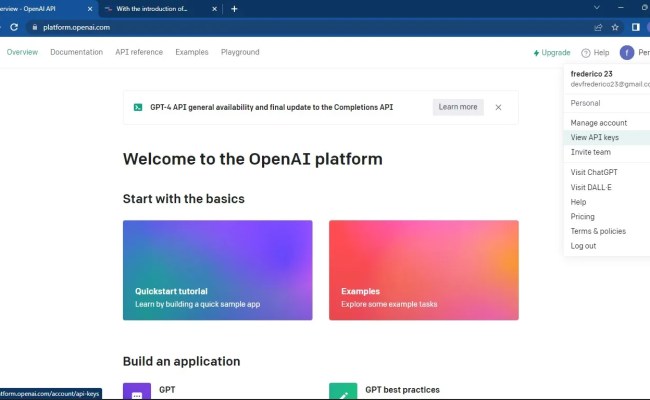Click the green GPT best practices icon
Viewport: 650px width, 400px height.
pyautogui.click(x=343, y=391)
